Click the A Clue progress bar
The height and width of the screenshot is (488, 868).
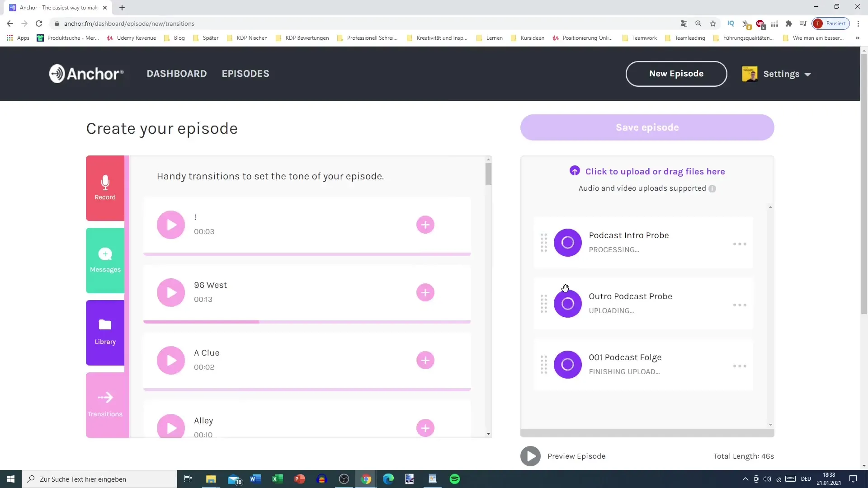[x=307, y=389]
